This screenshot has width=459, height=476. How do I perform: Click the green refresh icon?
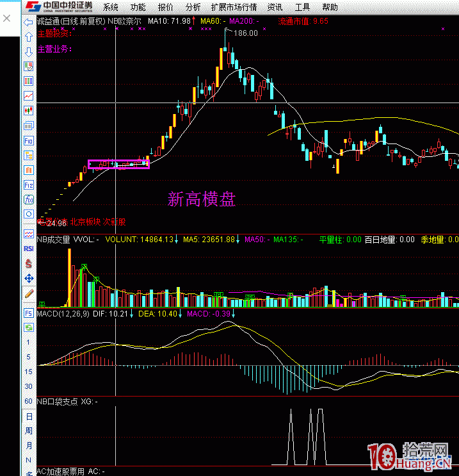[29, 327]
